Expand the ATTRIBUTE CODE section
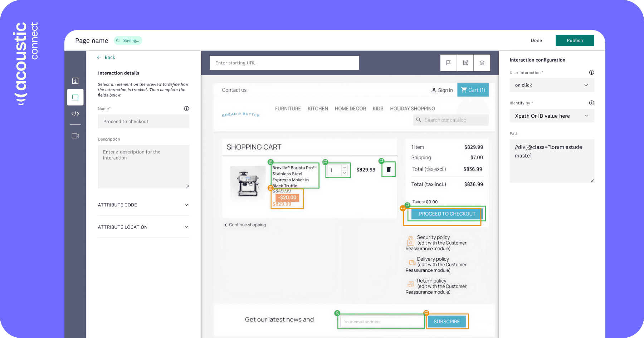 tap(143, 205)
